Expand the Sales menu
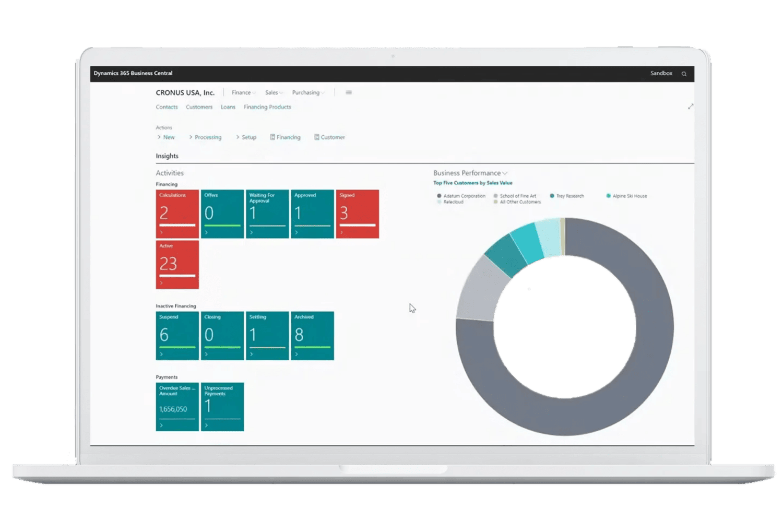Image resolution: width=783 pixels, height=532 pixels. pyautogui.click(x=274, y=92)
